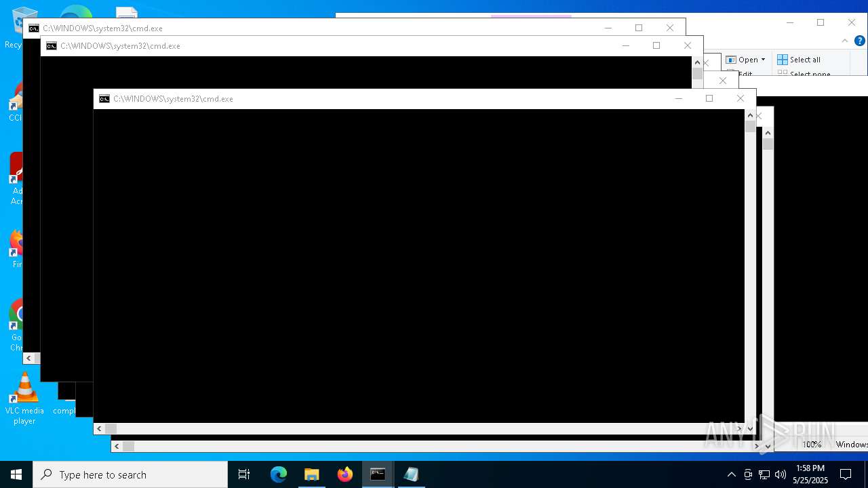Open File Explorer from the taskbar
868x488 pixels.
(x=312, y=474)
